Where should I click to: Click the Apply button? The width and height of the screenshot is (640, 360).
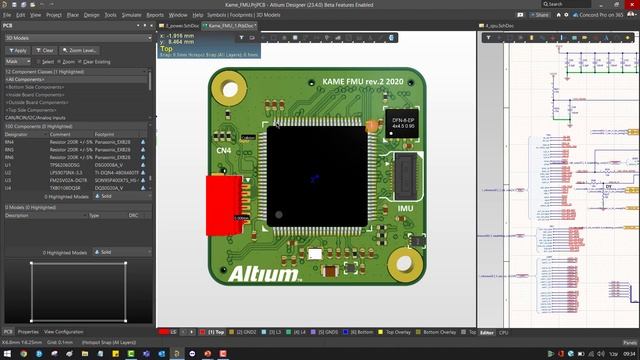point(17,50)
